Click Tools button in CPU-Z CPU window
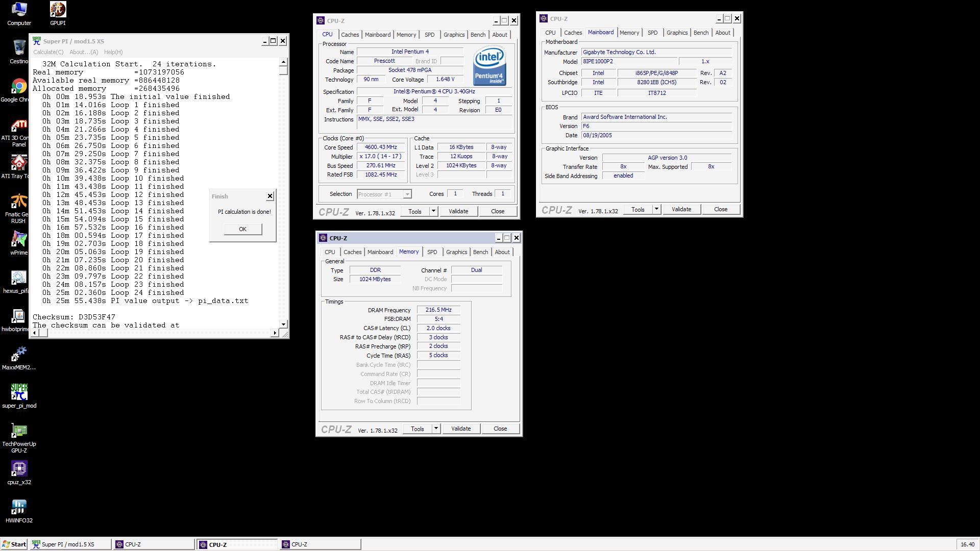Screen dimensions: 980x551 tap(415, 211)
